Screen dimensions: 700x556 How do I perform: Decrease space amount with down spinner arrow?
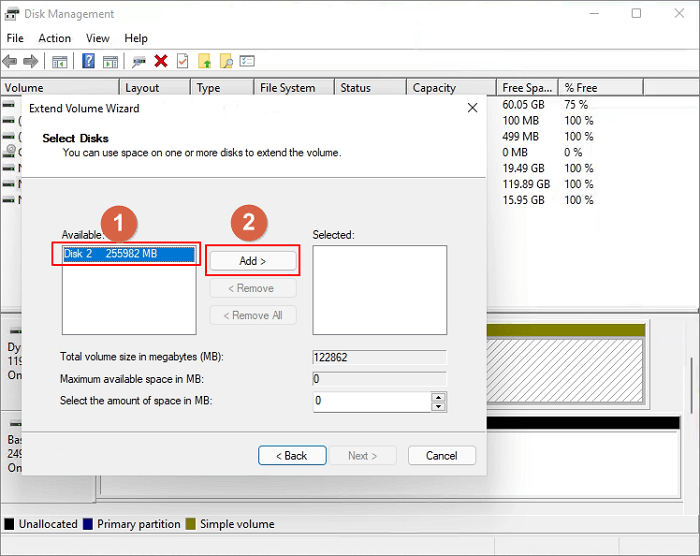point(438,406)
